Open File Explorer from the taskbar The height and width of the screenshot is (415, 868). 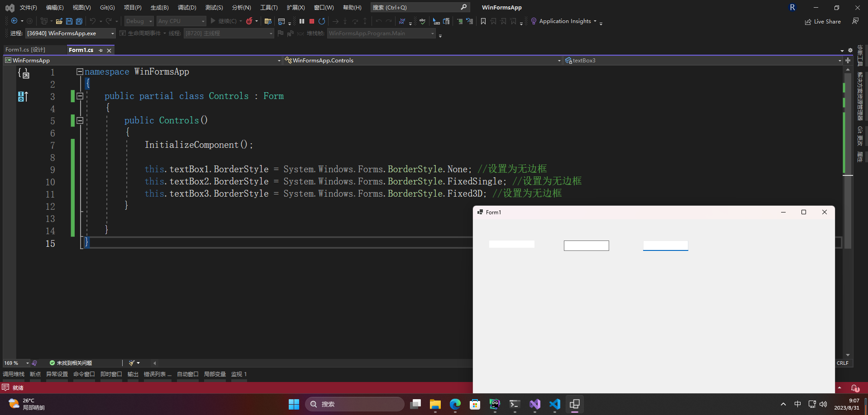(435, 404)
